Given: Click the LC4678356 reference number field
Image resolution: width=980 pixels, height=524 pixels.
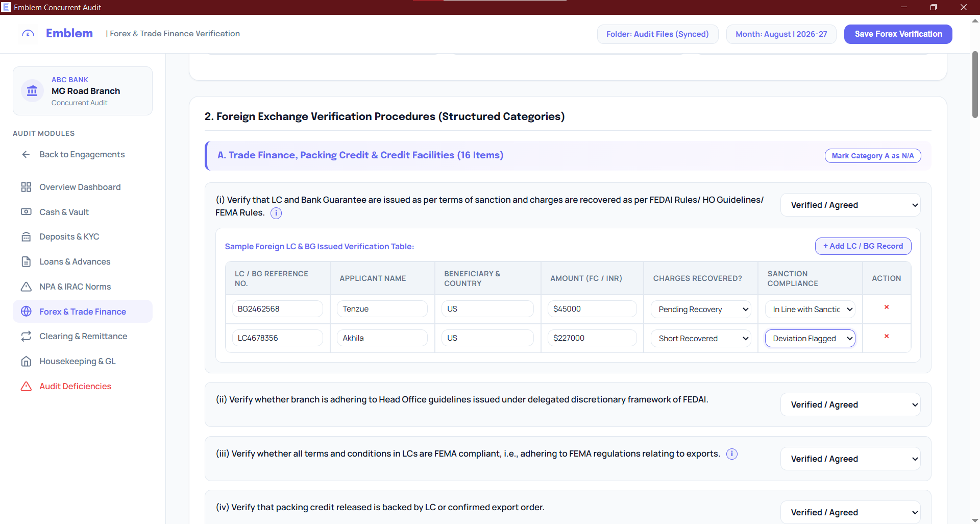Looking at the screenshot, I should (277, 338).
